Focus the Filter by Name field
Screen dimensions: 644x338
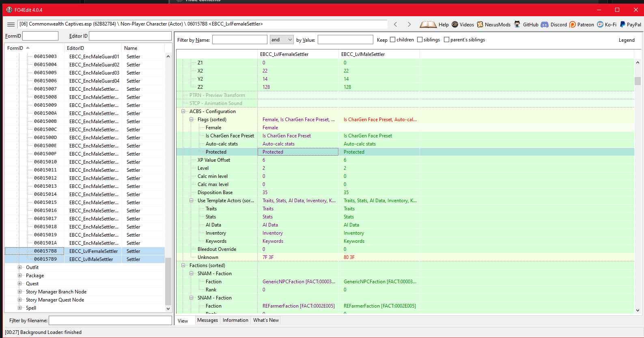pos(239,39)
